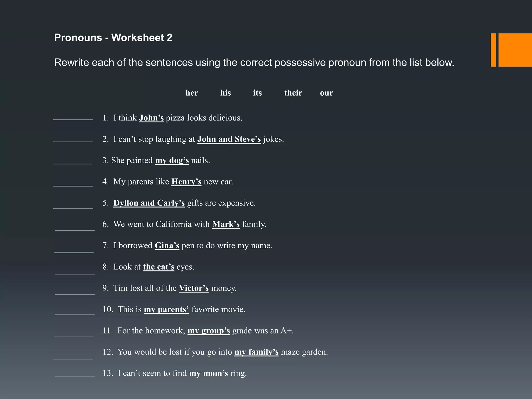Select the blank line next to sentence 8
532x399 pixels.
pyautogui.click(x=75, y=274)
